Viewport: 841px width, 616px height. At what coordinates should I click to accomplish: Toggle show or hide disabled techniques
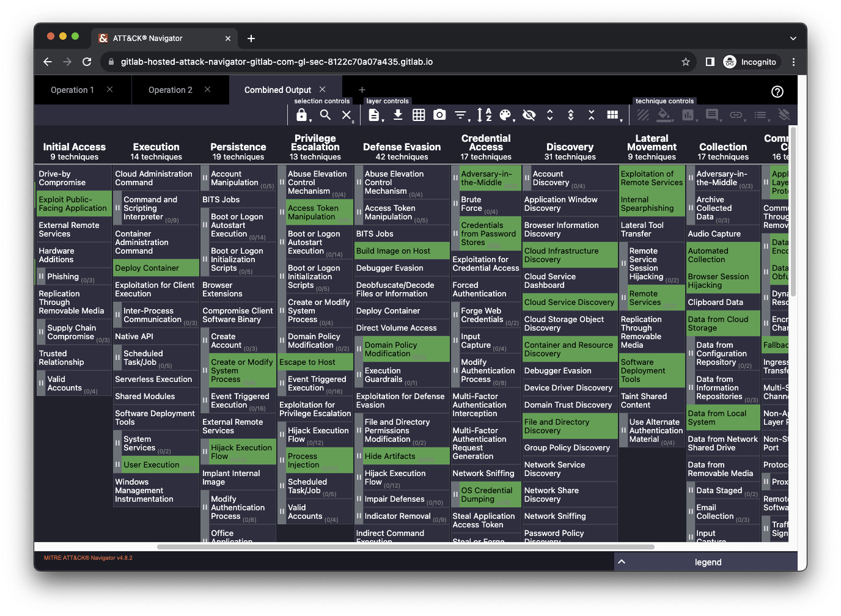[529, 115]
